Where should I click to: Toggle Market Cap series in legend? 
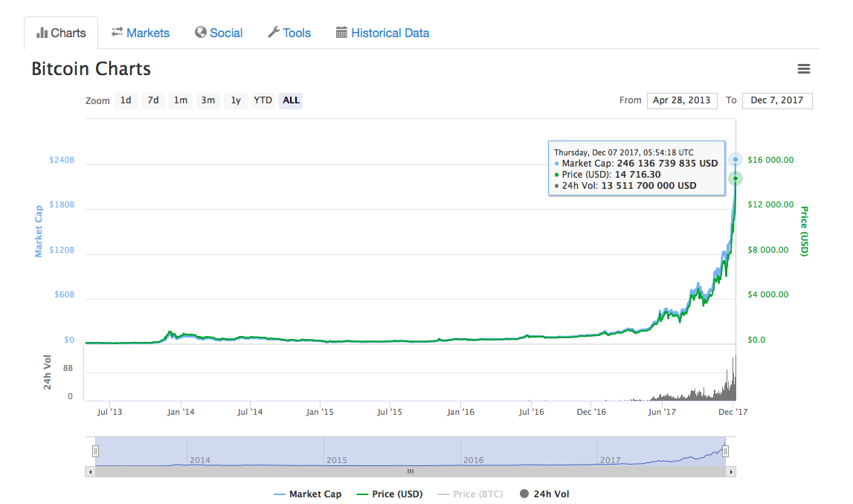click(x=307, y=494)
